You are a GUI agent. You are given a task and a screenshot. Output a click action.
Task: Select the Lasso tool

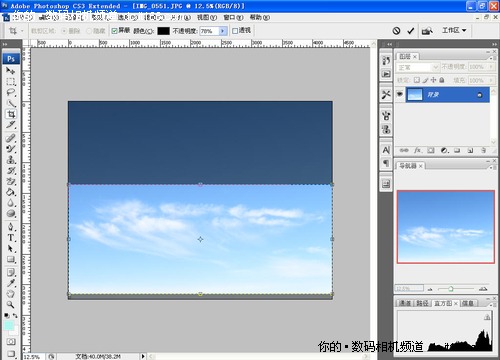tap(11, 92)
